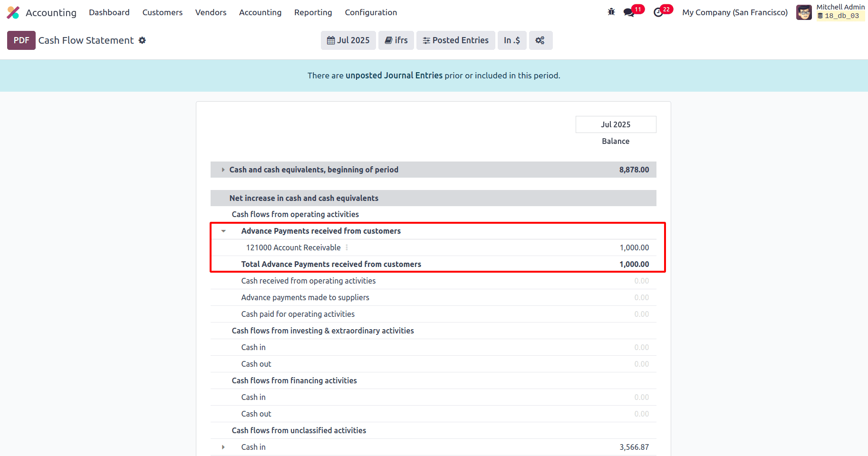Click the Cash Flow Statement title

[x=86, y=40]
